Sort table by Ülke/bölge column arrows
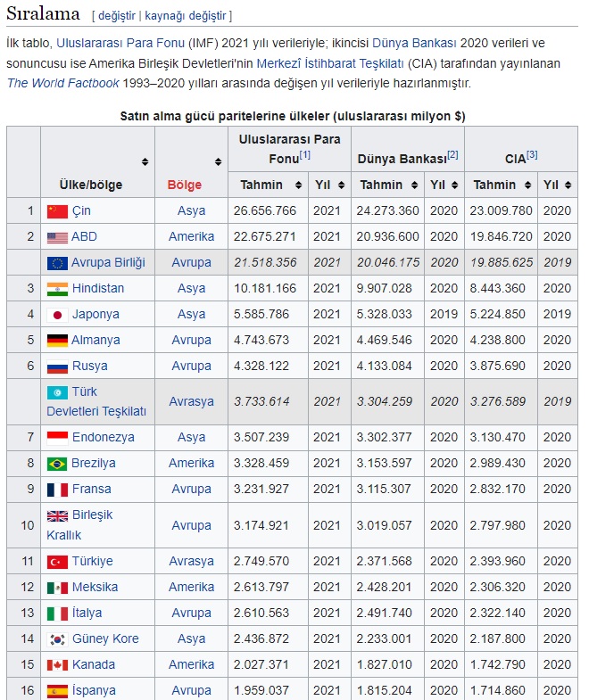Image resolution: width=589 pixels, height=700 pixels. [145, 161]
